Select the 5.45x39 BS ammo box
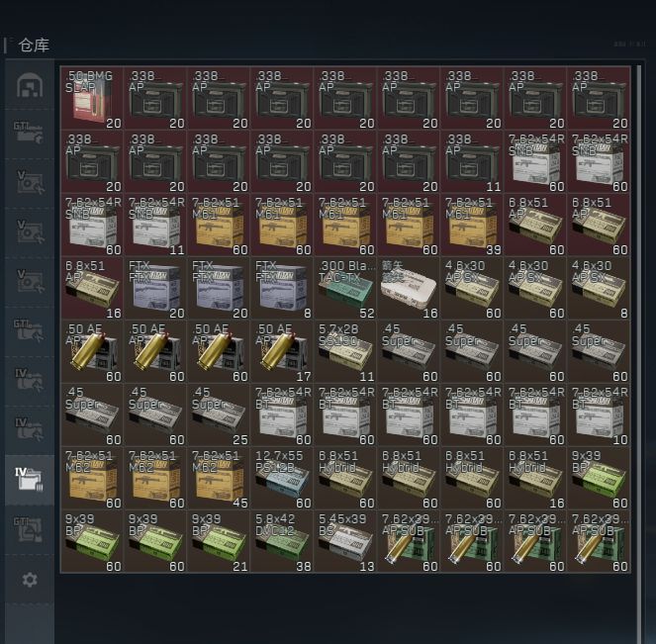Screen dimensions: 656x644 [345, 541]
